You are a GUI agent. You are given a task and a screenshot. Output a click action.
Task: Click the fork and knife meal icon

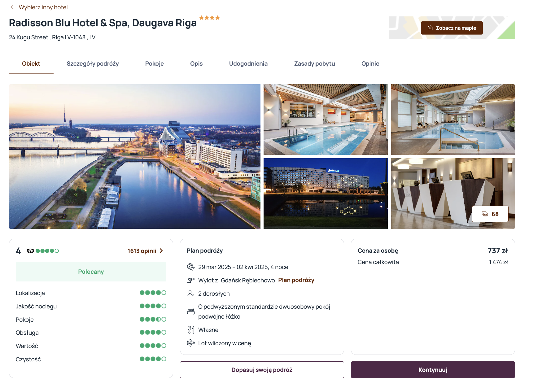pos(191,330)
